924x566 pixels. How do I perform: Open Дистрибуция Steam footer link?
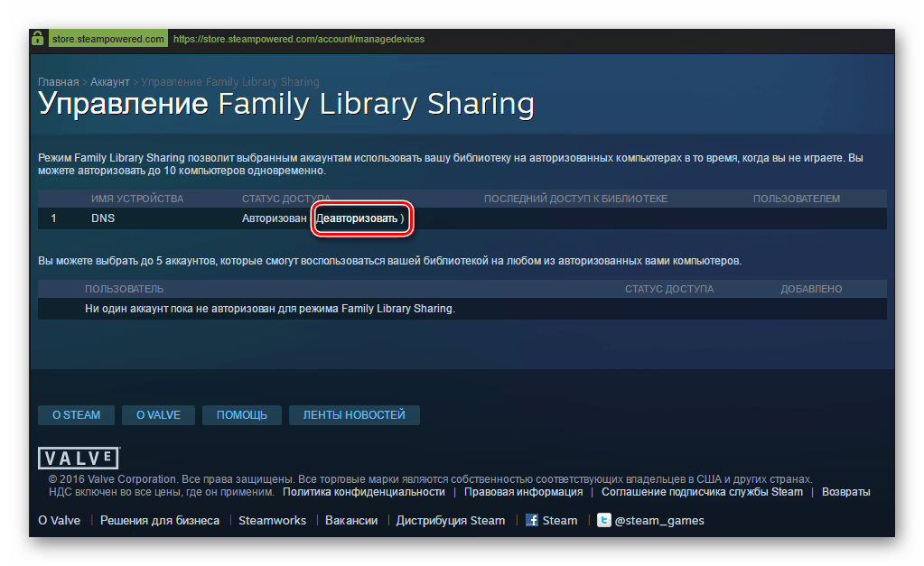[x=450, y=520]
